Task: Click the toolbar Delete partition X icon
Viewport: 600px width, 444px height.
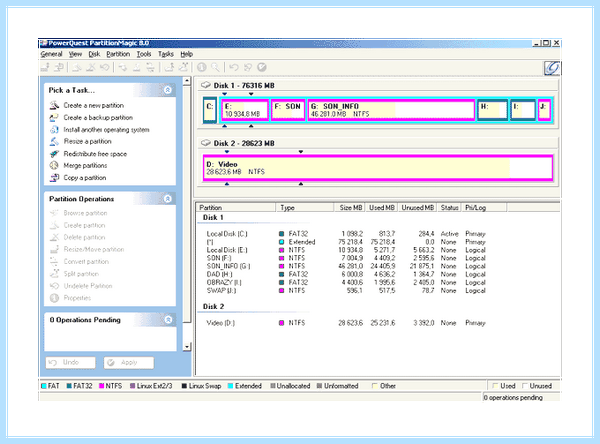Action: coord(91,67)
